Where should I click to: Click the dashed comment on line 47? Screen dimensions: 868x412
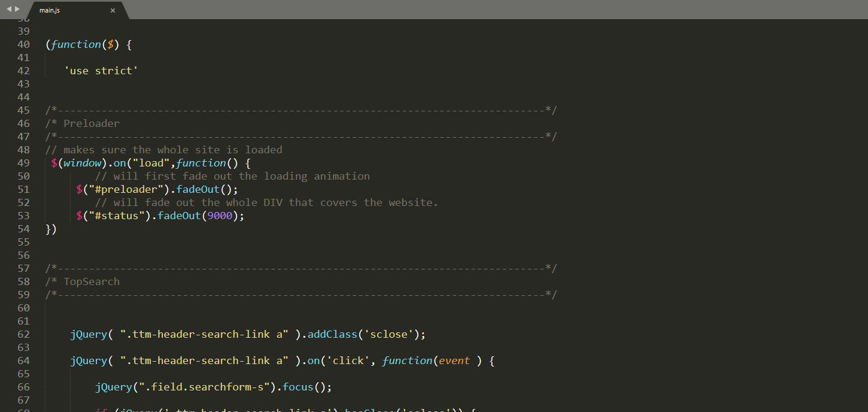tap(301, 137)
